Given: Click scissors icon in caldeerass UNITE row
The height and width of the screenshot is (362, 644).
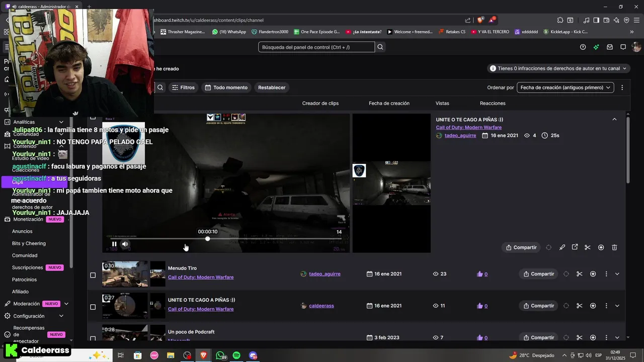Looking at the screenshot, I should (x=579, y=306).
